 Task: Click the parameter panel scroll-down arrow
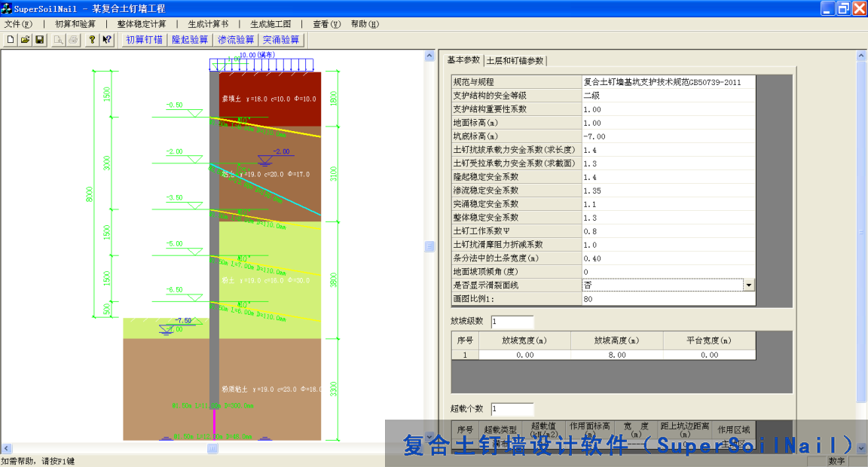861,448
